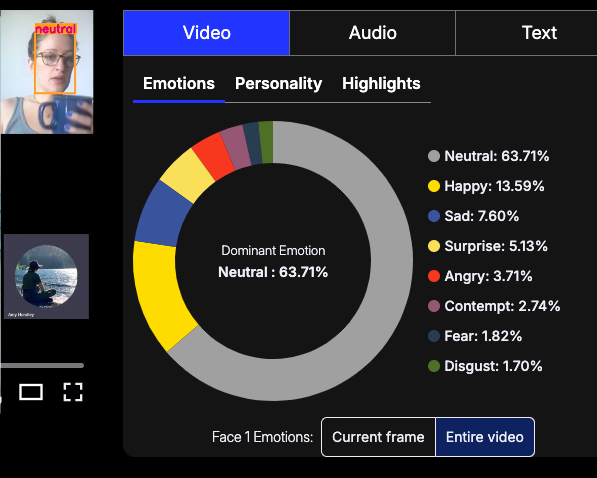Click the red Angry donut segment
This screenshot has height=478, width=597.
coord(213,156)
